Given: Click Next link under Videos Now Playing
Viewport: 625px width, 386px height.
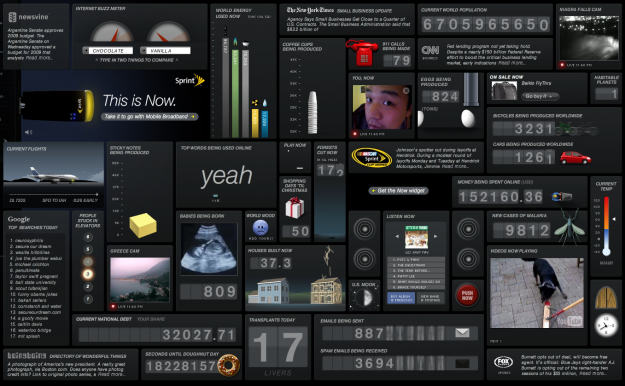Looking at the screenshot, I should [x=495, y=341].
